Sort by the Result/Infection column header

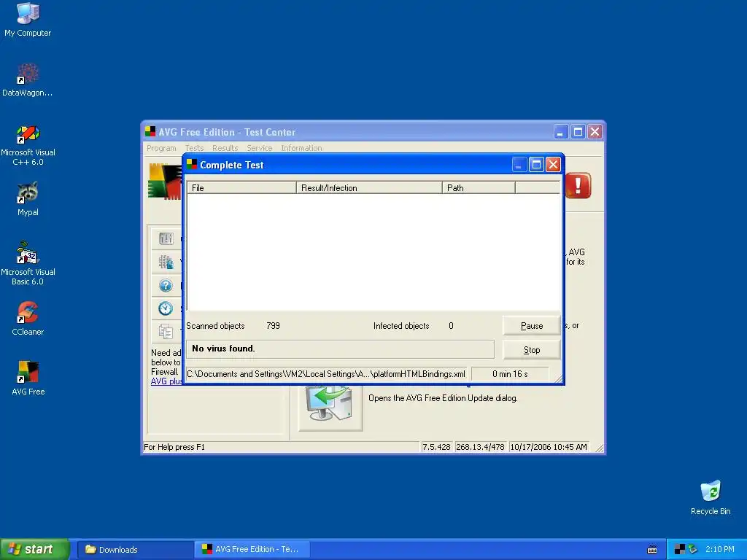pyautogui.click(x=369, y=187)
